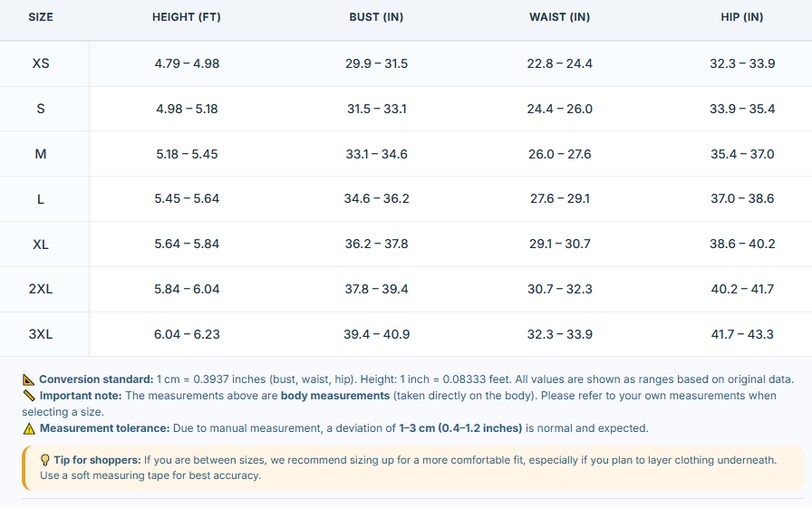Click the S waist cell 24.4 – 26.0
812x508 pixels.
(560, 110)
